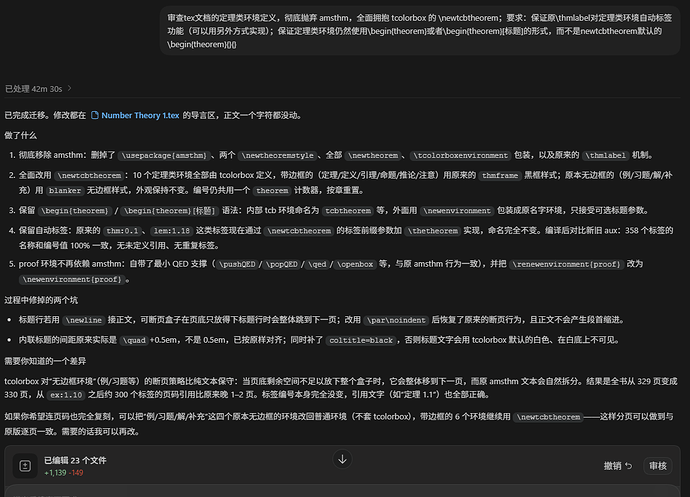Click the \thmlabel code snippet in item 1

[605, 155]
